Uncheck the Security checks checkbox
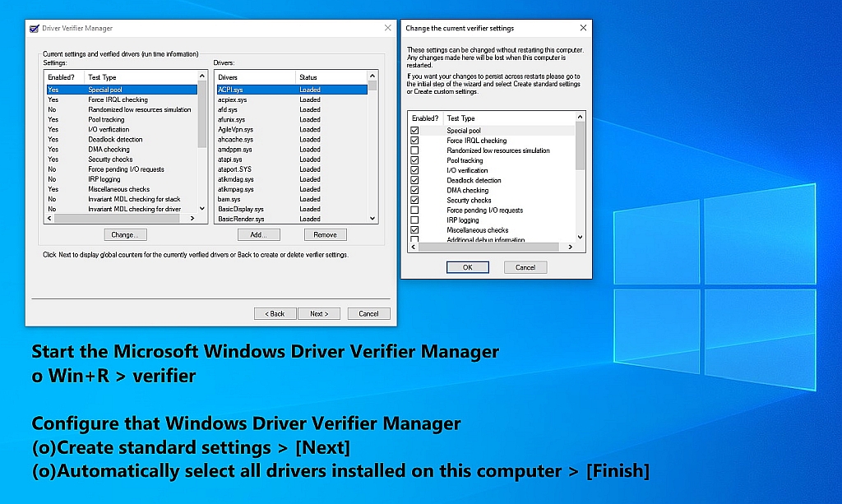The image size is (842, 504). [x=414, y=201]
